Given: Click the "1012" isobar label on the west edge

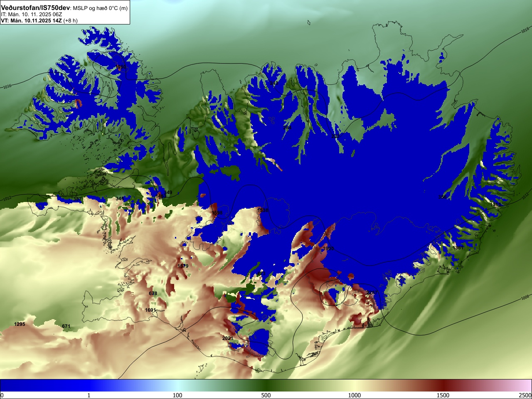Looking at the screenshot, I should 7,199.
